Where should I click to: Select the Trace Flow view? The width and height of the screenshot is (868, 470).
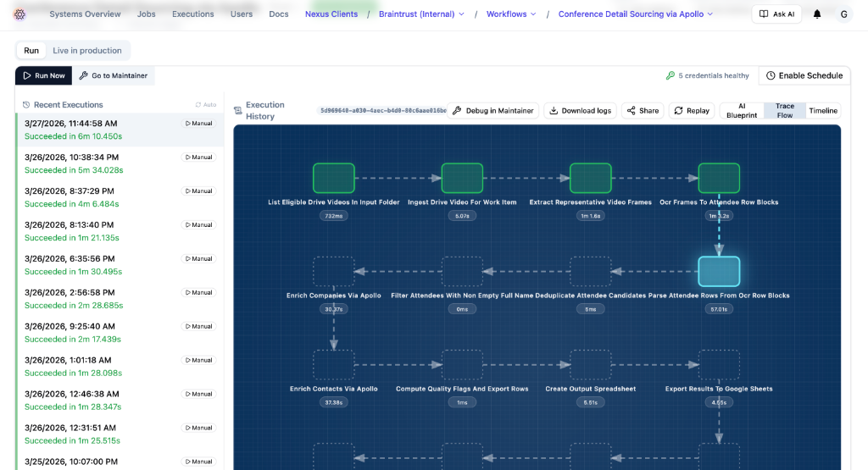(x=784, y=111)
